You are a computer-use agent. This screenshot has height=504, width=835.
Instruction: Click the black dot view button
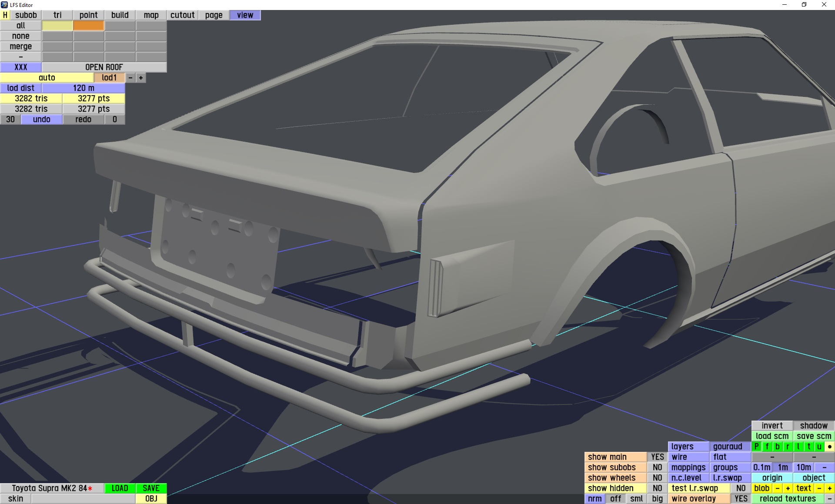pyautogui.click(x=829, y=447)
